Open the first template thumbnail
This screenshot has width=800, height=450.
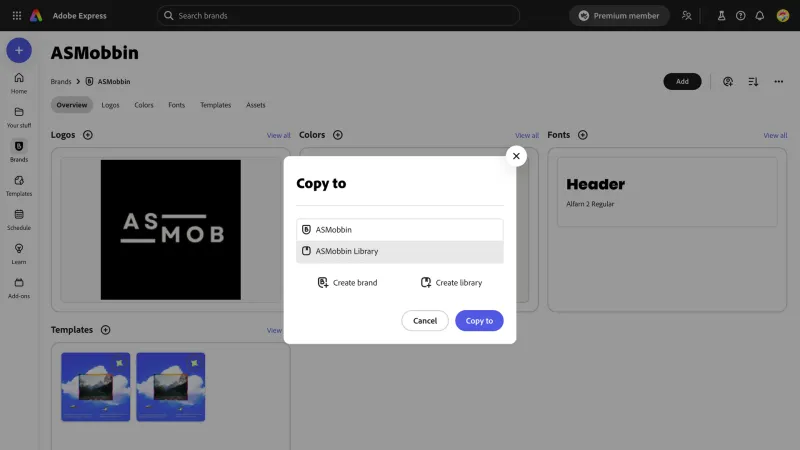click(x=95, y=387)
